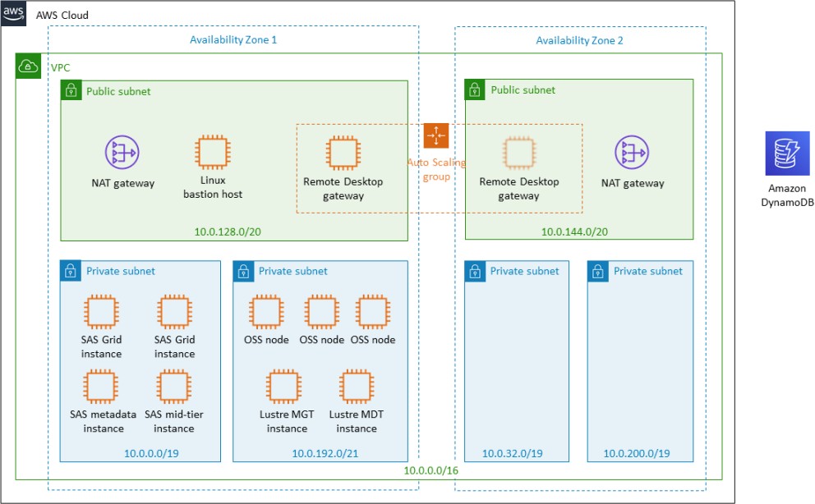
Task: Click the 'Lustre MGT instance' label
Action: [x=287, y=421]
